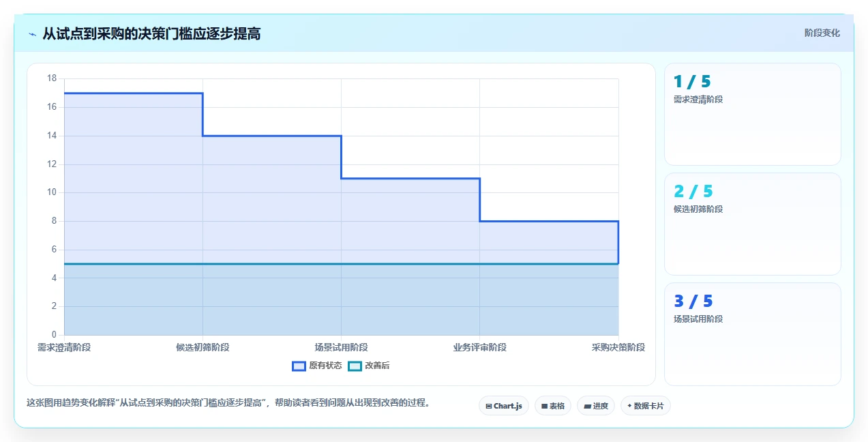
Task: Click the lightning icon beside the title
Action: coord(33,33)
